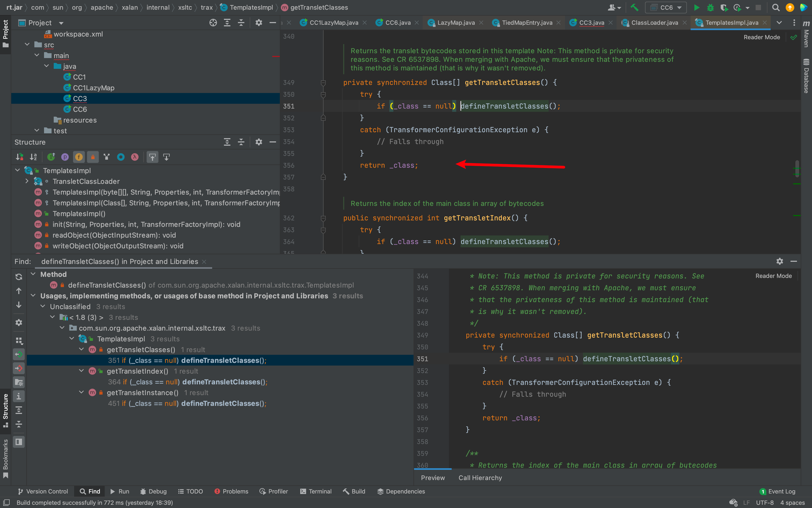Image resolution: width=812 pixels, height=508 pixels.
Task: Show hidden editor tabs dropdown arrow
Action: click(779, 23)
